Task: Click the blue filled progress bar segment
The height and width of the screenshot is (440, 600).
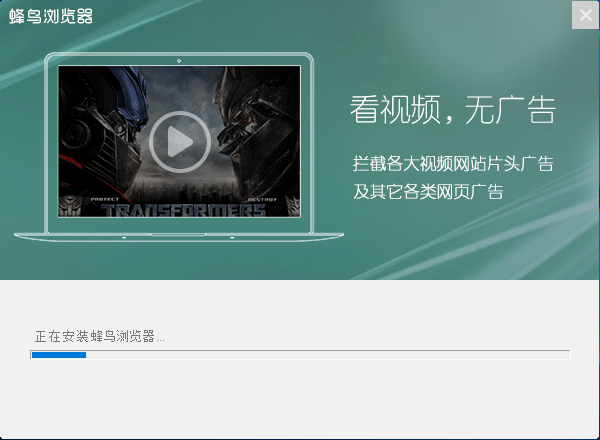Action: [58, 354]
